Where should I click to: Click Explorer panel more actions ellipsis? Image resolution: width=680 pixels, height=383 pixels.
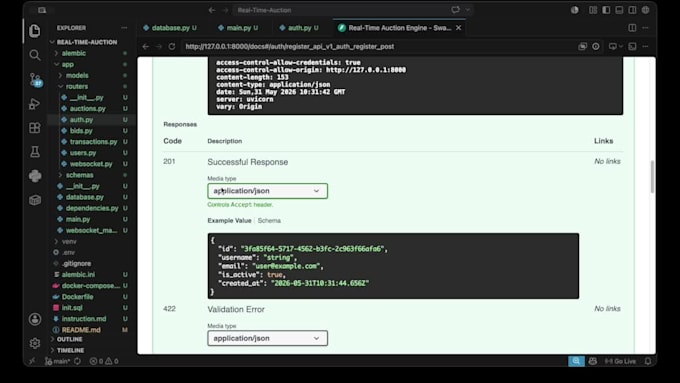pyautogui.click(x=124, y=28)
